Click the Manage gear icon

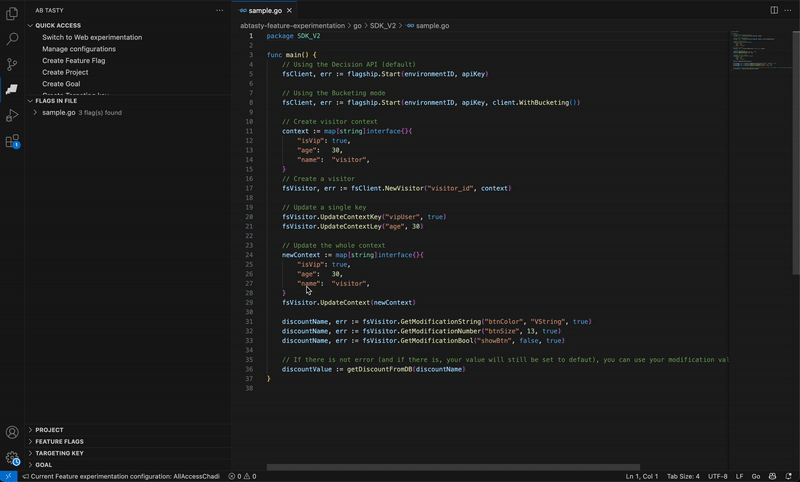click(12, 458)
